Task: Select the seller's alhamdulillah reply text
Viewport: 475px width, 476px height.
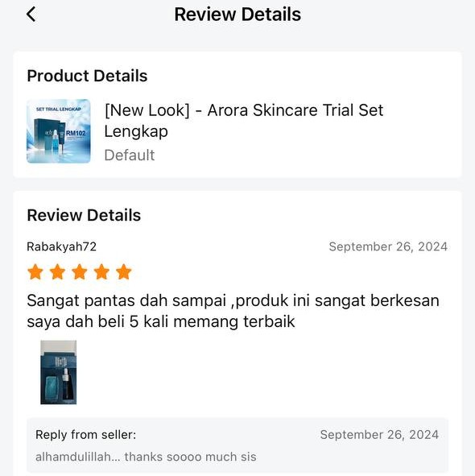Action: 146,457
